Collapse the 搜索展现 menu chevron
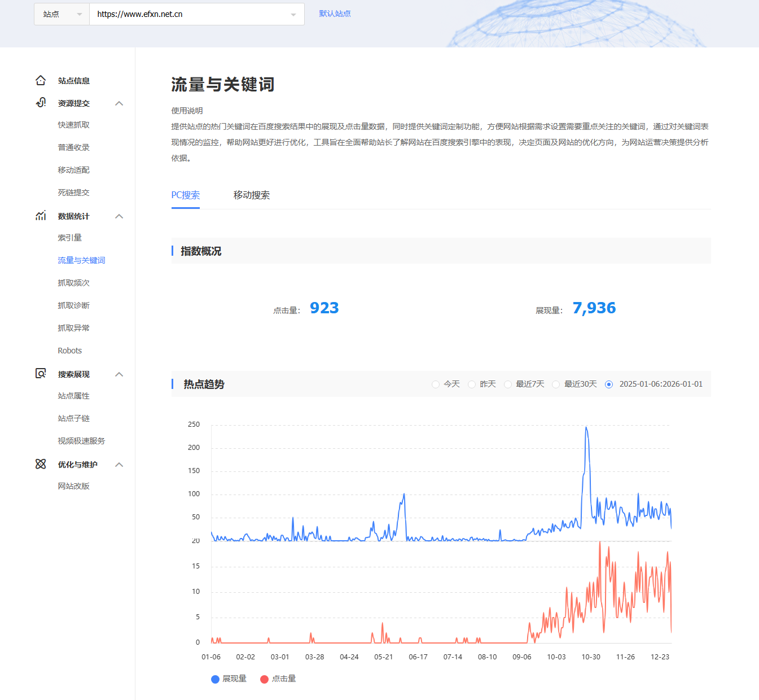The height and width of the screenshot is (700, 759). (119, 374)
